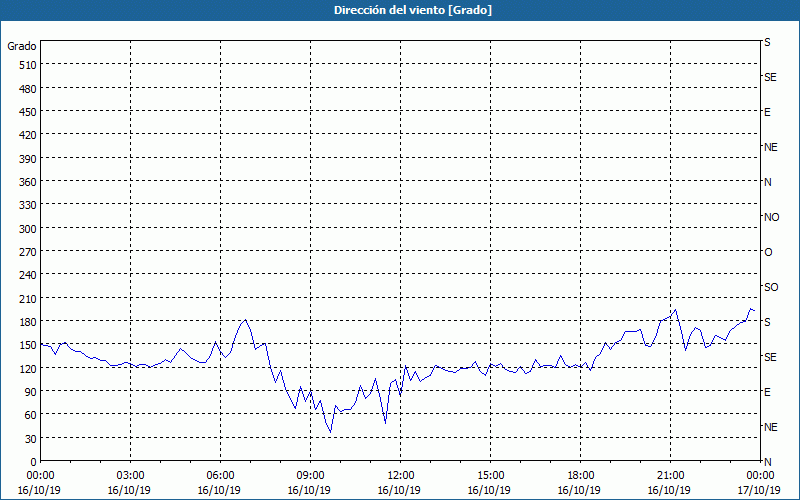The image size is (800, 500).
Task: Select the 'SE' label beside 120 gridline
Action: click(770, 357)
